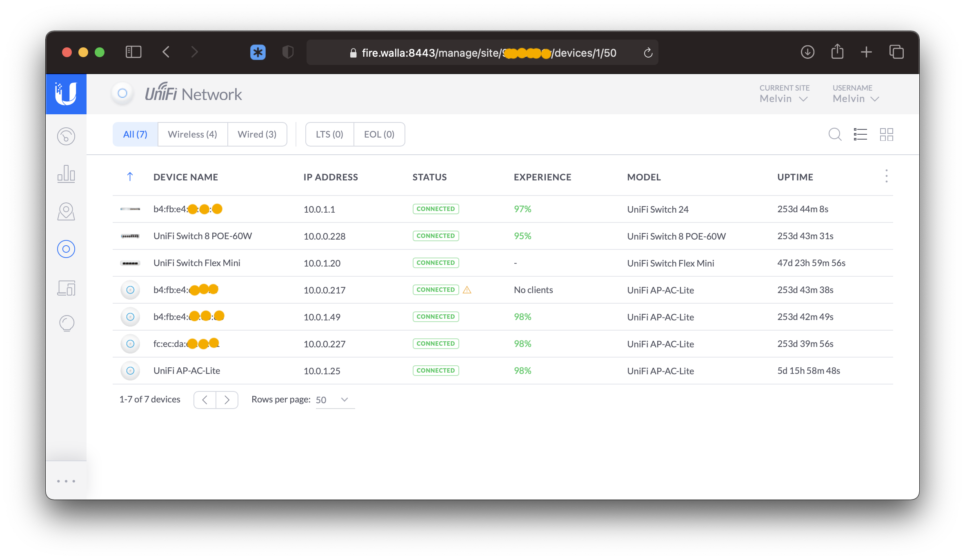965x560 pixels.
Task: Click the loading spinner by UniFi Network
Action: pos(122,93)
